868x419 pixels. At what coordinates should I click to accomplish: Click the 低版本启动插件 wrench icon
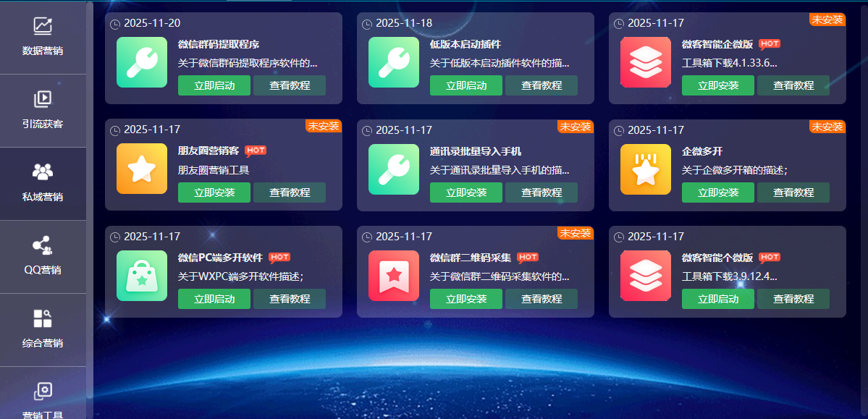(x=393, y=63)
